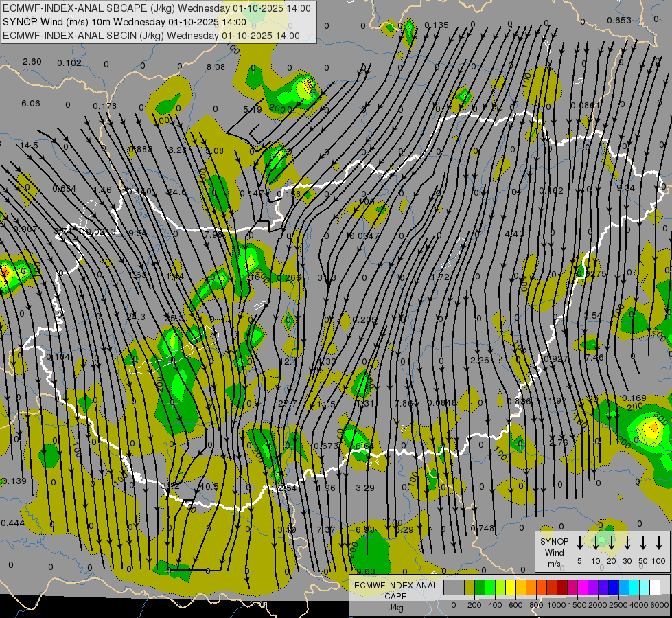Click the 5 m/s wind arrow in legend
672x618 pixels.
[x=579, y=544]
